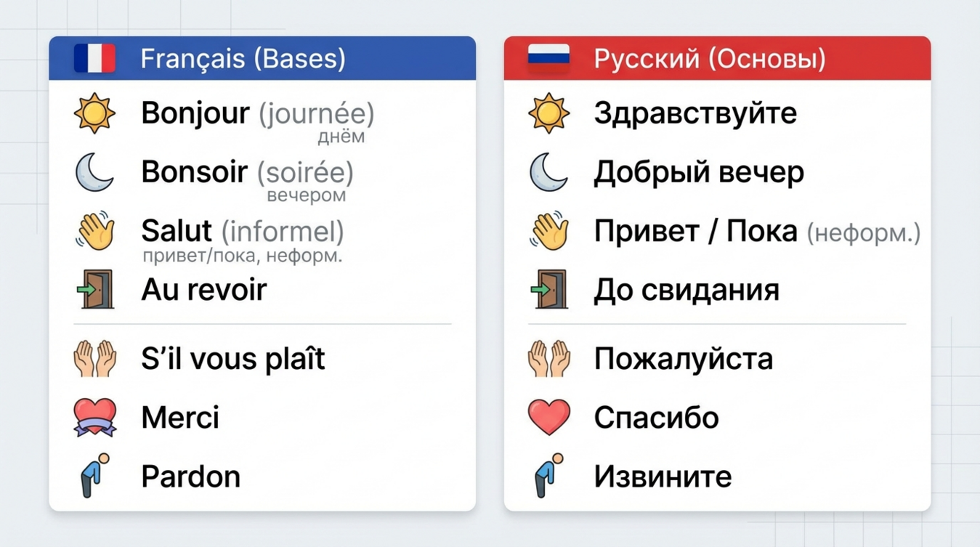
Task: Click the phrase S'il vous plaît
Action: [232, 359]
